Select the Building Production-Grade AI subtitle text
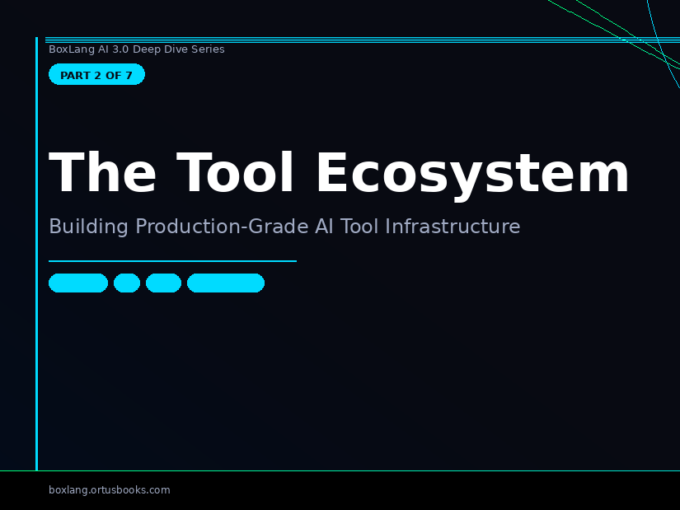 point(284,227)
